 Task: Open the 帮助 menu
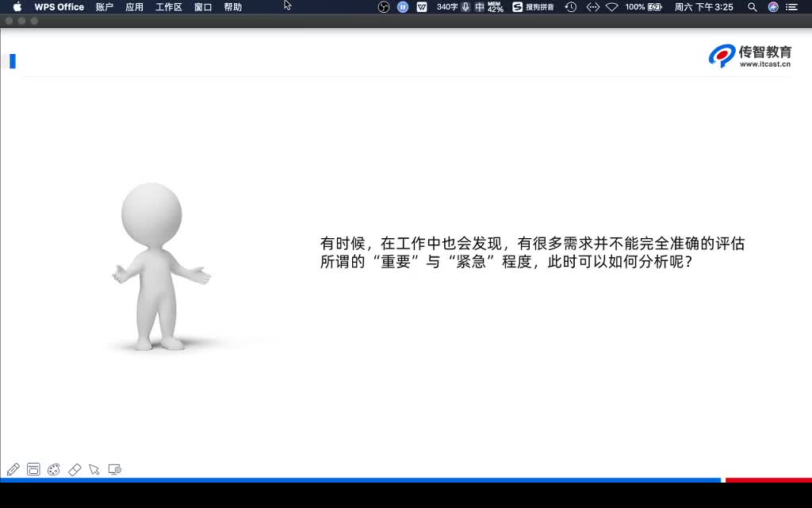(233, 6)
